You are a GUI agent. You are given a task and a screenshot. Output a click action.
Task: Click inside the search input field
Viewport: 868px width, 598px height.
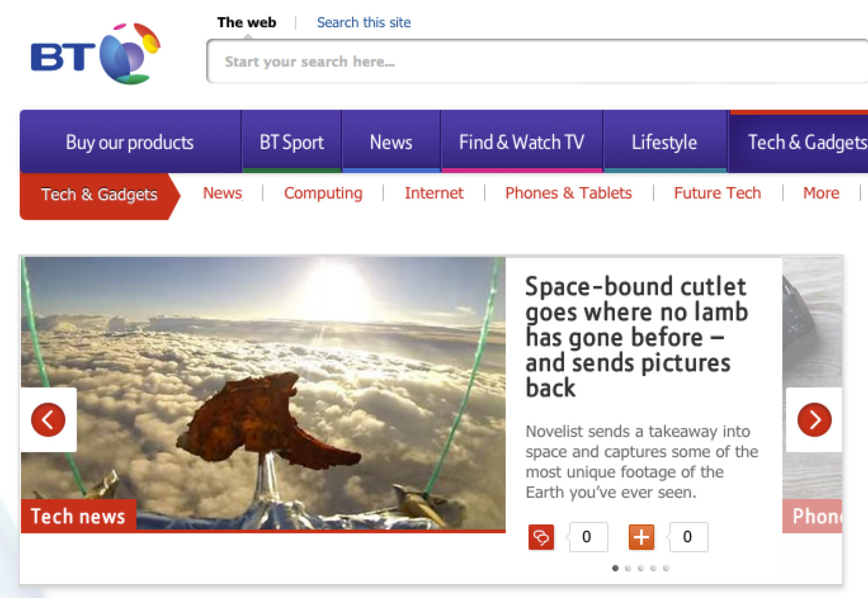click(537, 62)
